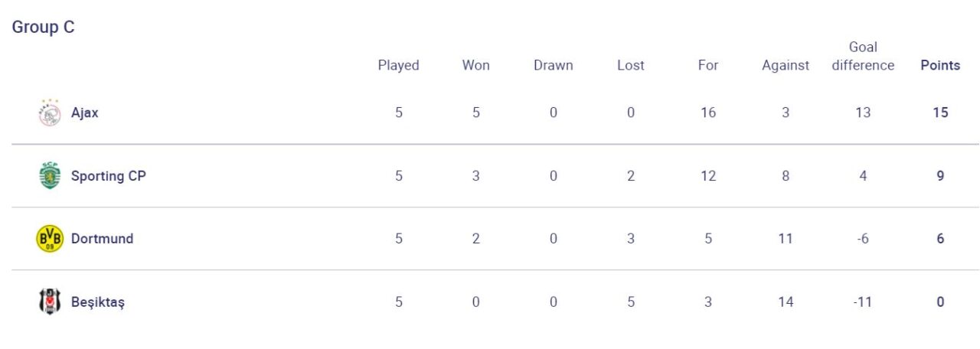Click the Won column header
Viewport: 980px width, 349px height.
(x=475, y=65)
